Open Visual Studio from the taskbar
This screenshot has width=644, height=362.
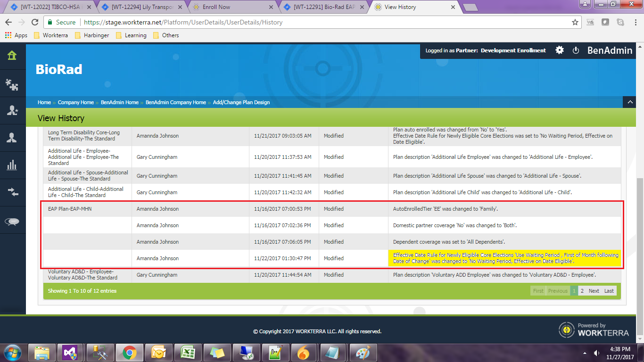(70, 353)
